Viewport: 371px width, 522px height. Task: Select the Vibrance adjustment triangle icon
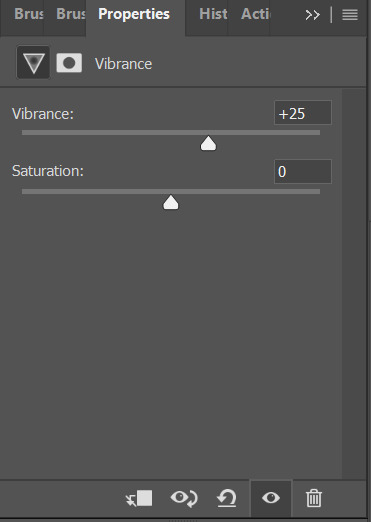coord(33,63)
